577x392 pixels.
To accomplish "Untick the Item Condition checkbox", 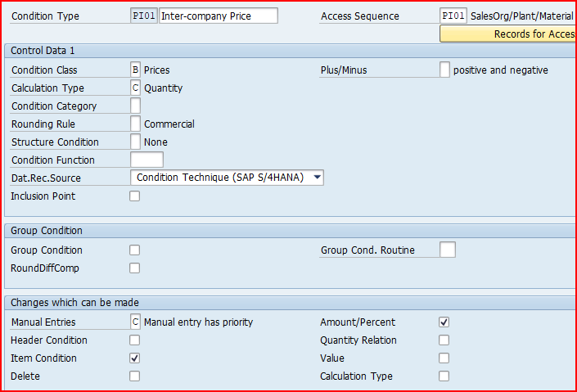I will coord(135,358).
